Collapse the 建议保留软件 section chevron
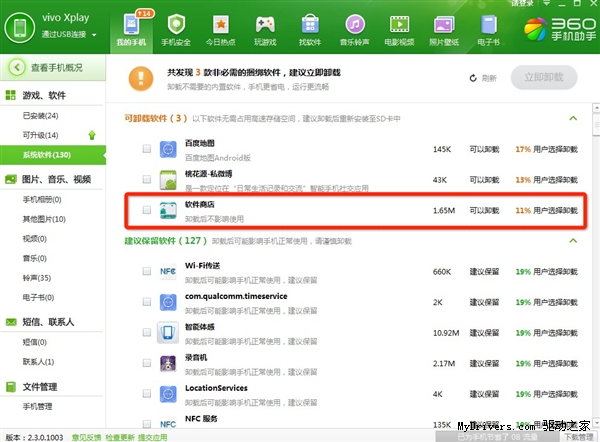This screenshot has width=600, height=442. click(x=573, y=241)
